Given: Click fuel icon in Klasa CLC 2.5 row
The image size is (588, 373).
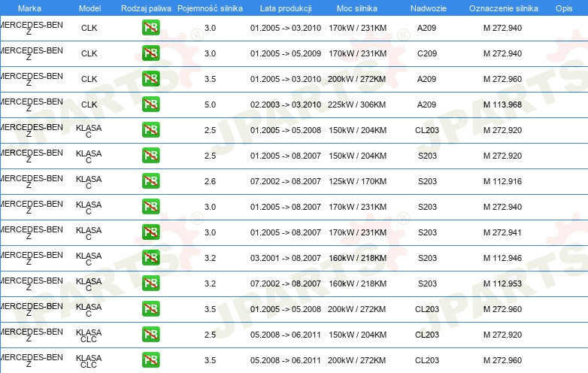Looking at the screenshot, I should pos(150,335).
